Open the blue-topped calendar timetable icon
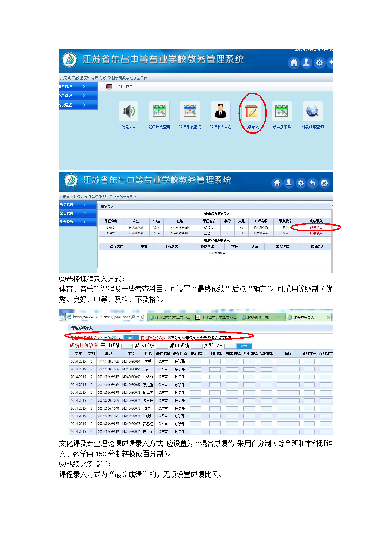Image resolution: width=392 pixels, height=555 pixels. (x=190, y=111)
